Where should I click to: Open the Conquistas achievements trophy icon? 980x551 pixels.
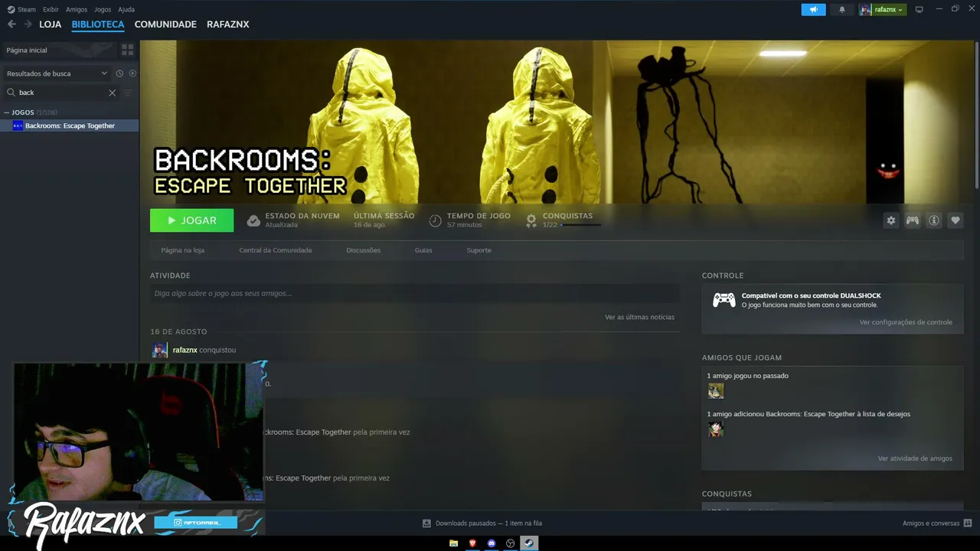tap(531, 220)
